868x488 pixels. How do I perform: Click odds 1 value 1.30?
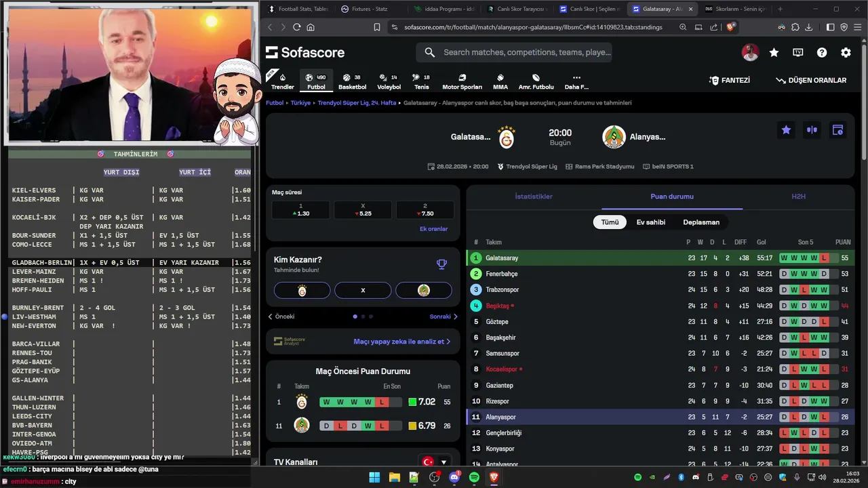click(x=300, y=210)
